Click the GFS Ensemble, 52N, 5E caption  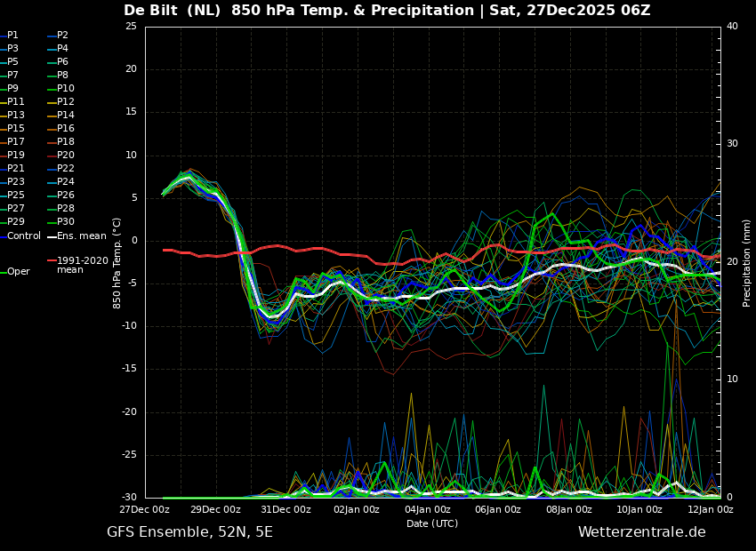tap(189, 532)
